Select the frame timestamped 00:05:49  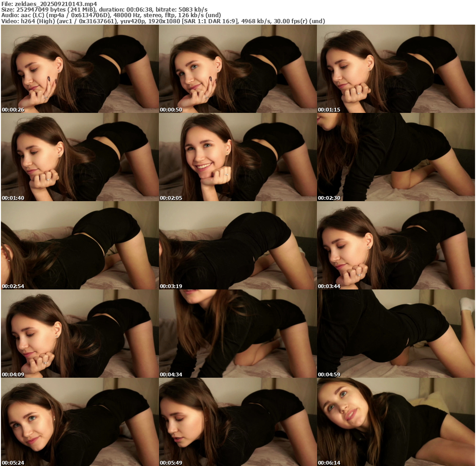238,422
